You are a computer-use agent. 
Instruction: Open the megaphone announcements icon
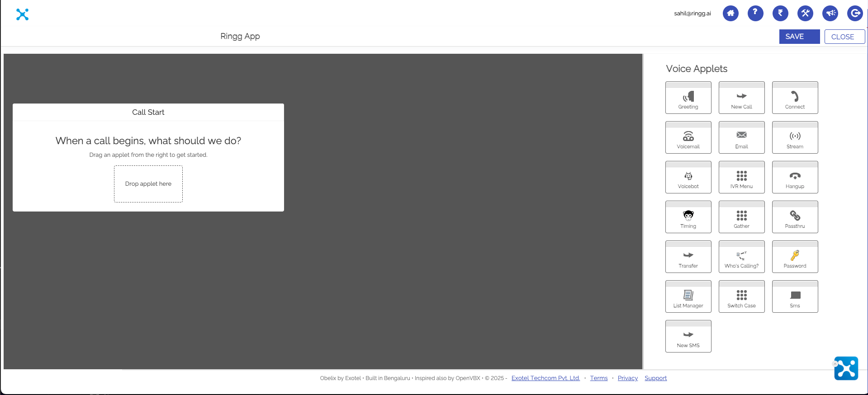(830, 13)
